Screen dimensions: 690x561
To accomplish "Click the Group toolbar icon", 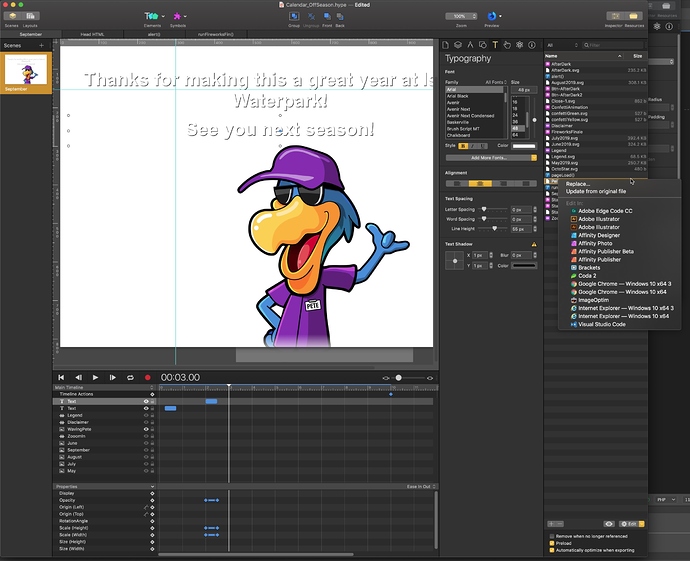I will [x=294, y=16].
